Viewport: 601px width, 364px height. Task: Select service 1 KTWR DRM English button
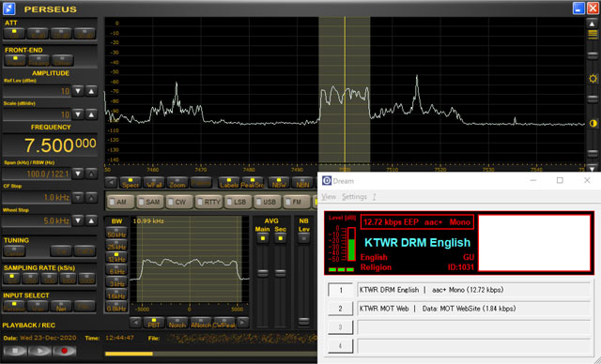click(x=340, y=290)
